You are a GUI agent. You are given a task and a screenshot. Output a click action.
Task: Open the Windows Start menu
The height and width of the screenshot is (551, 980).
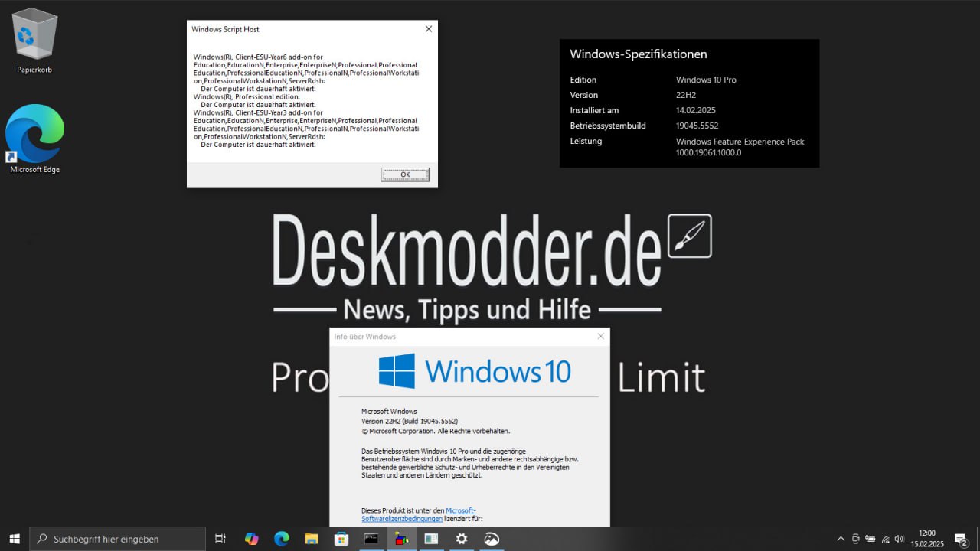(15, 539)
